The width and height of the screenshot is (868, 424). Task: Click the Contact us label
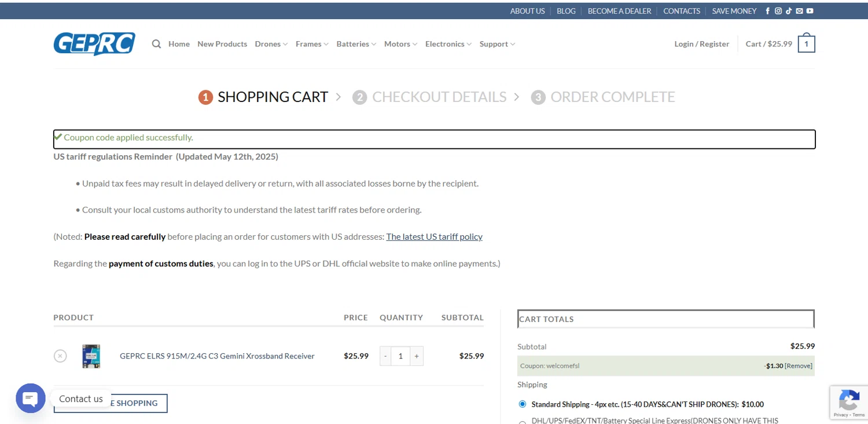pos(81,399)
